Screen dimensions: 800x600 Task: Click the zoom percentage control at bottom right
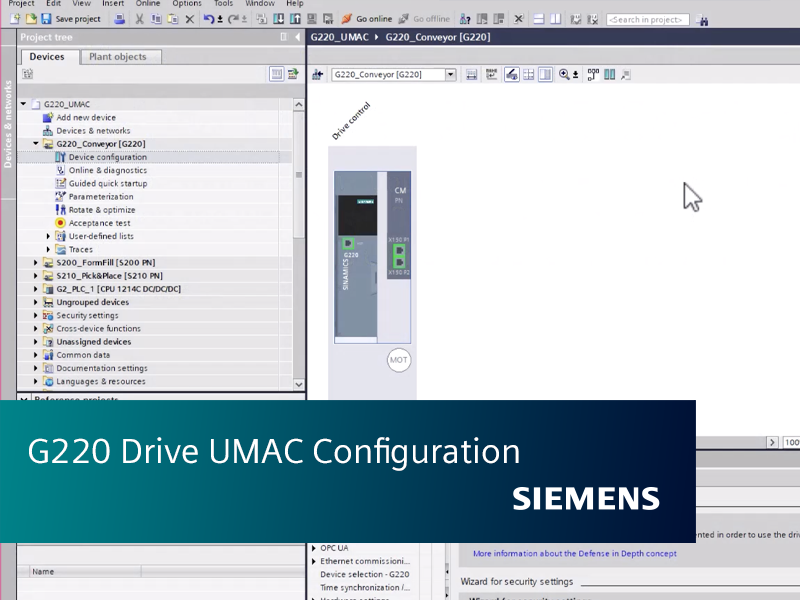(x=790, y=442)
